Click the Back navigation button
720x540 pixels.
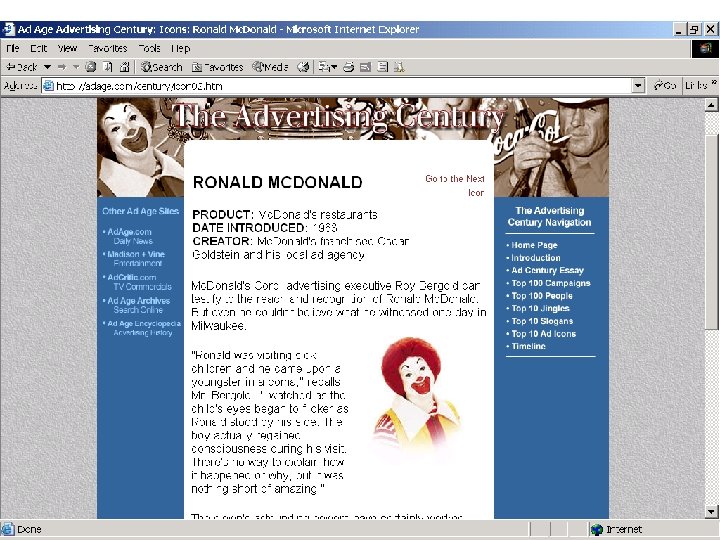[x=22, y=67]
